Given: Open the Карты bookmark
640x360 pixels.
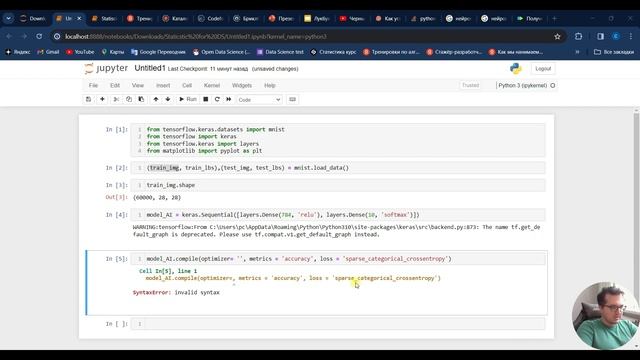Looking at the screenshot, I should [x=113, y=52].
